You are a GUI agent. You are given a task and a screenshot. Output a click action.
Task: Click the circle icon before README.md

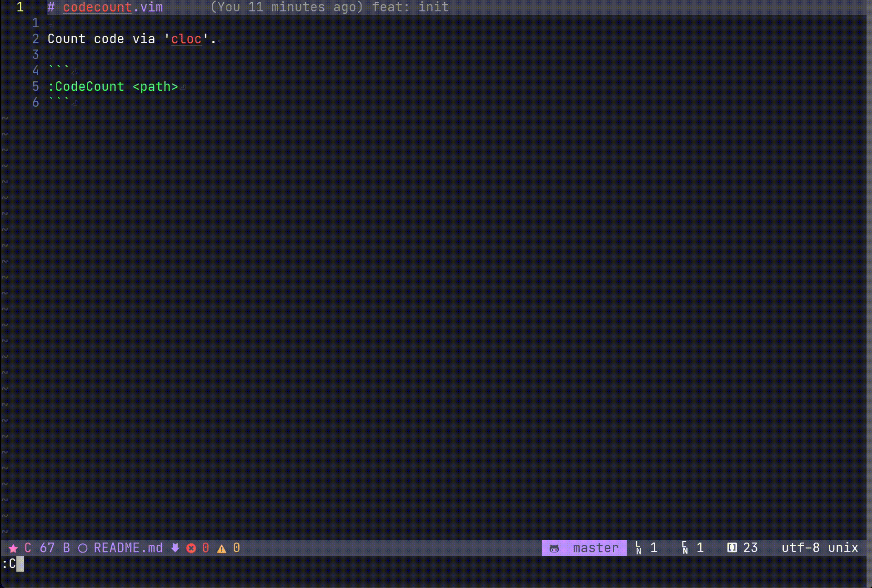pyautogui.click(x=83, y=548)
